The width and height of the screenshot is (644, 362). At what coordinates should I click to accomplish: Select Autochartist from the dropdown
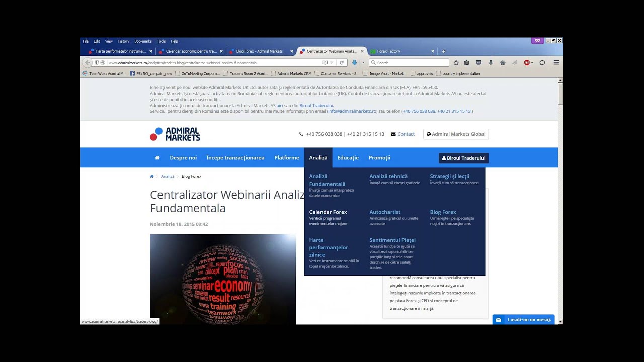pos(385,212)
